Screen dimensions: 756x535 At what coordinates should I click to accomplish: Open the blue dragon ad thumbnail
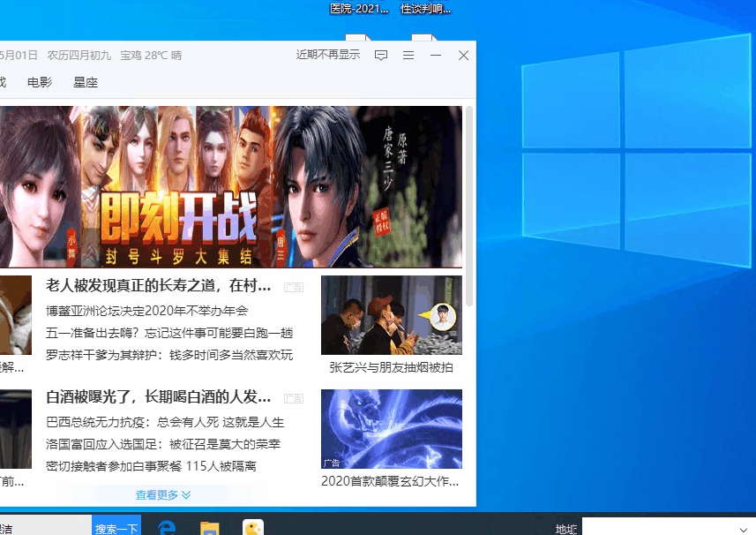[x=392, y=429]
